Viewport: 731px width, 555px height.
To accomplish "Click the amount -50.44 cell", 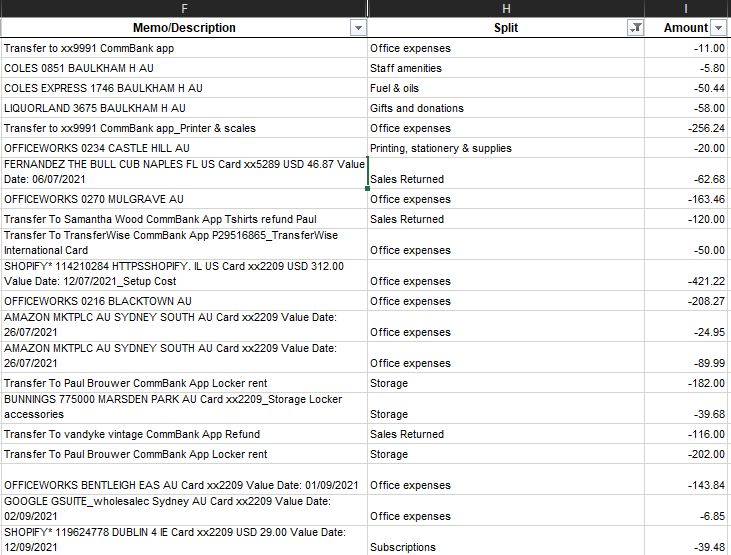I will point(686,88).
